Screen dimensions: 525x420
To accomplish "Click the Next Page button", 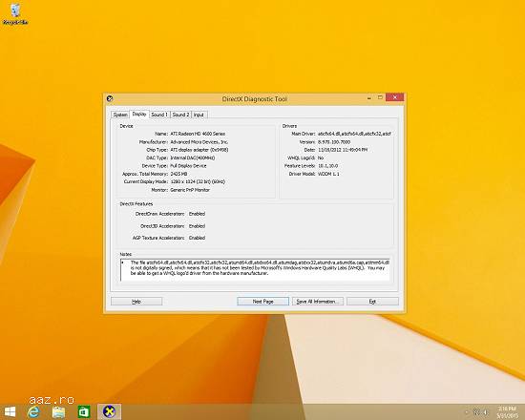I will pos(262,302).
